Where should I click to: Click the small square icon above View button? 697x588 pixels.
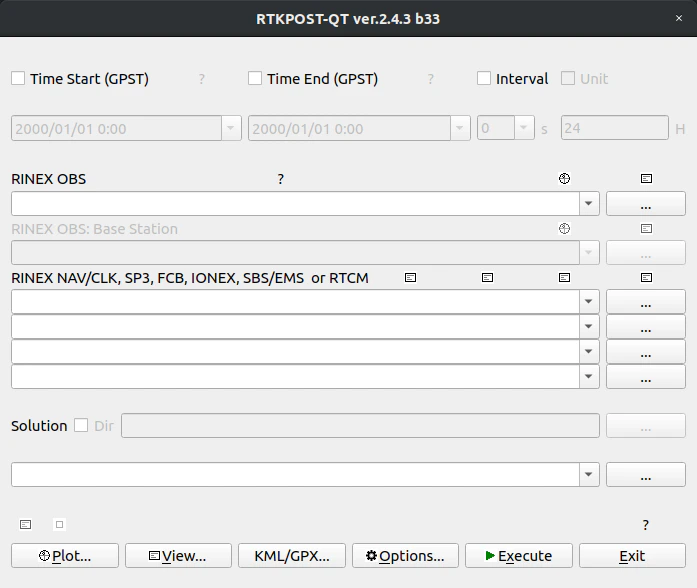click(59, 524)
